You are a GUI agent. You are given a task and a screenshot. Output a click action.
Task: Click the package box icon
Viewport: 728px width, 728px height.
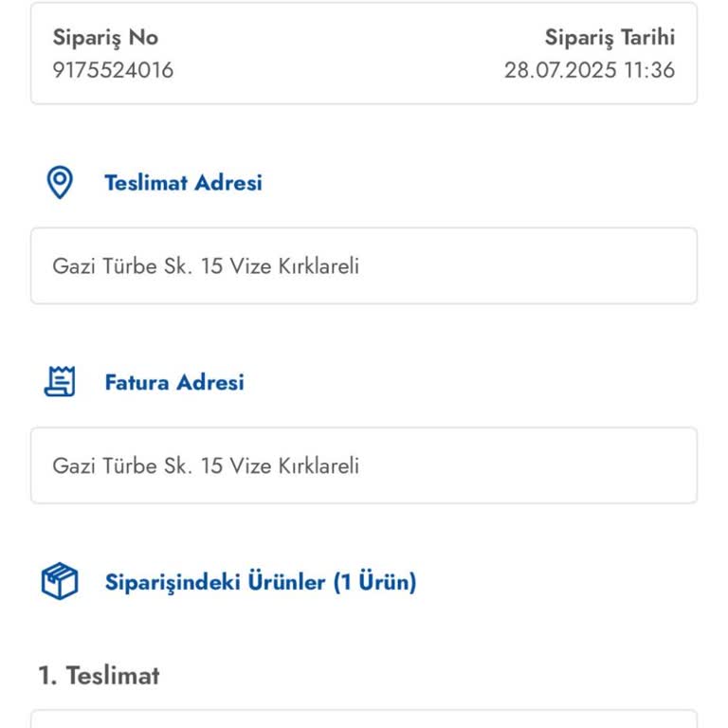coord(60,581)
